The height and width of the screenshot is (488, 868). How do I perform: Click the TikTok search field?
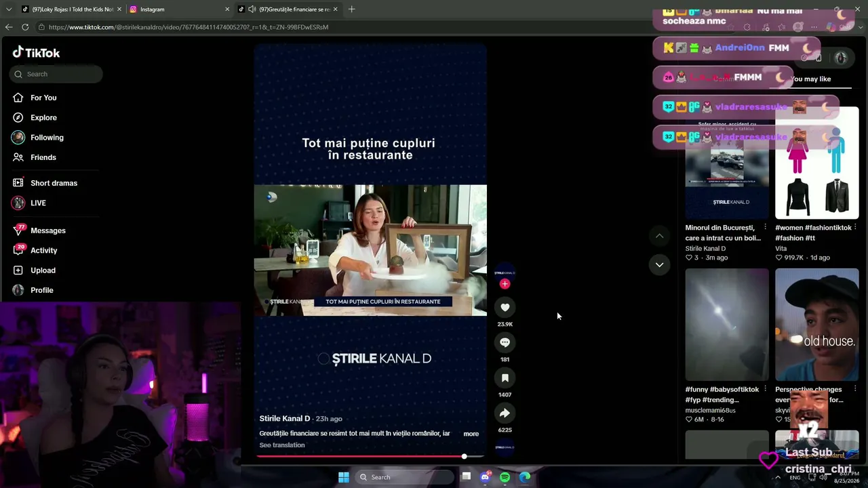click(x=56, y=74)
